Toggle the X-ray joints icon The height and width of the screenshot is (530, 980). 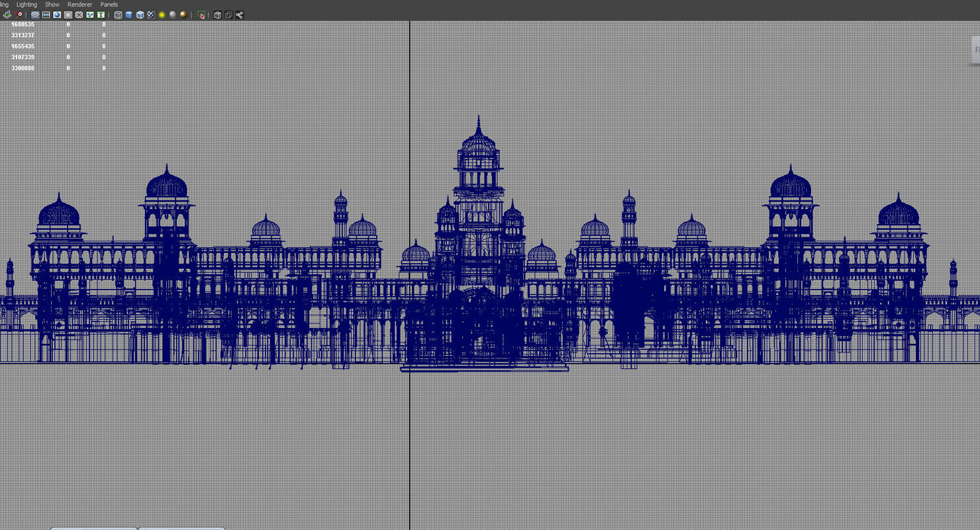tap(239, 15)
